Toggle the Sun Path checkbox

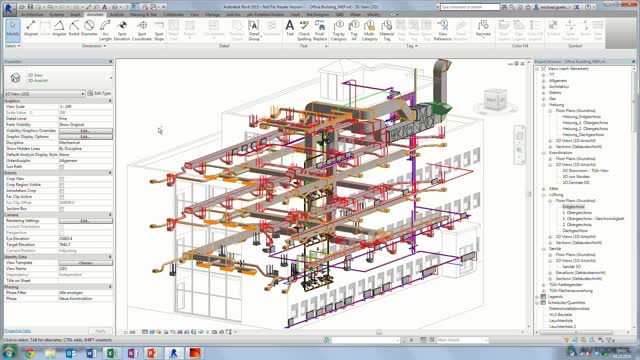tap(62, 167)
